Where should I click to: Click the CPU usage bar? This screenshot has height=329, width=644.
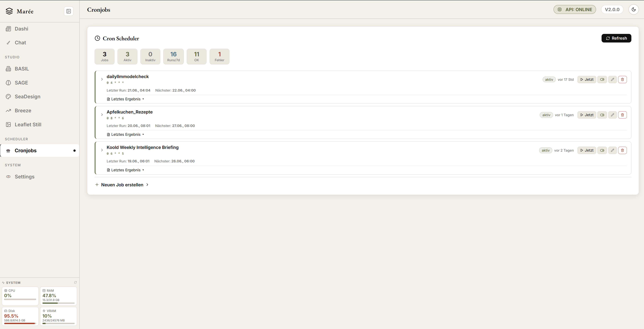point(20,299)
